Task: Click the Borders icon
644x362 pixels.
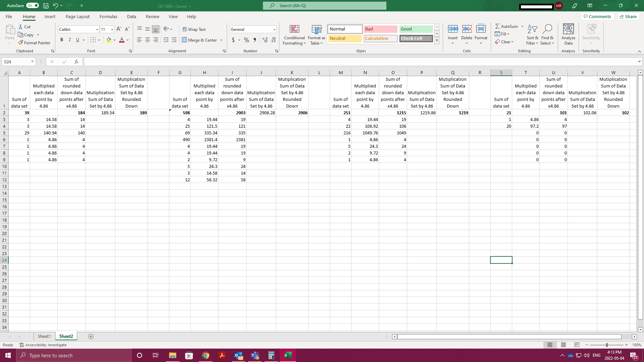Action: [93, 40]
